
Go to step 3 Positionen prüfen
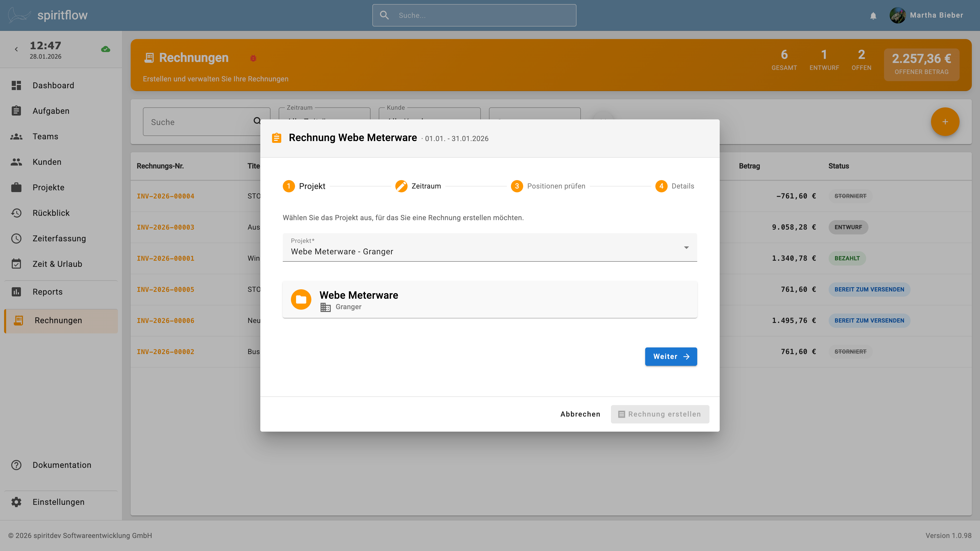(x=548, y=186)
